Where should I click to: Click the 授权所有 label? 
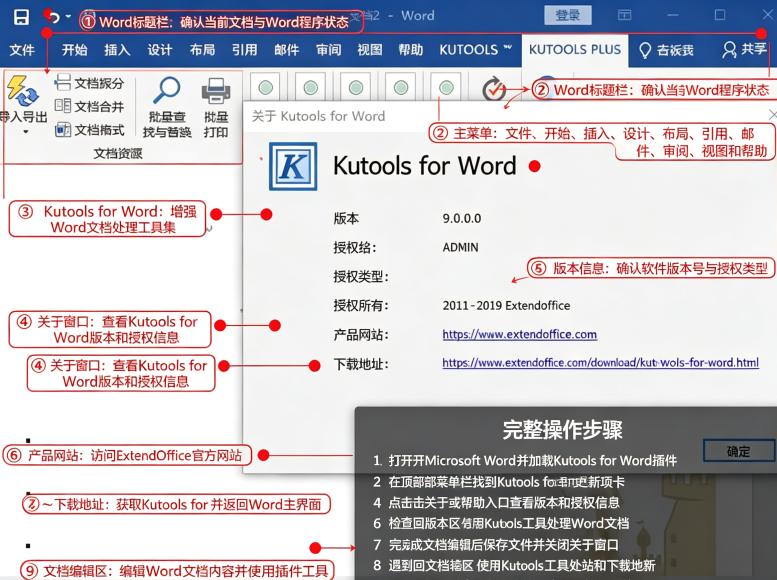[x=361, y=305]
